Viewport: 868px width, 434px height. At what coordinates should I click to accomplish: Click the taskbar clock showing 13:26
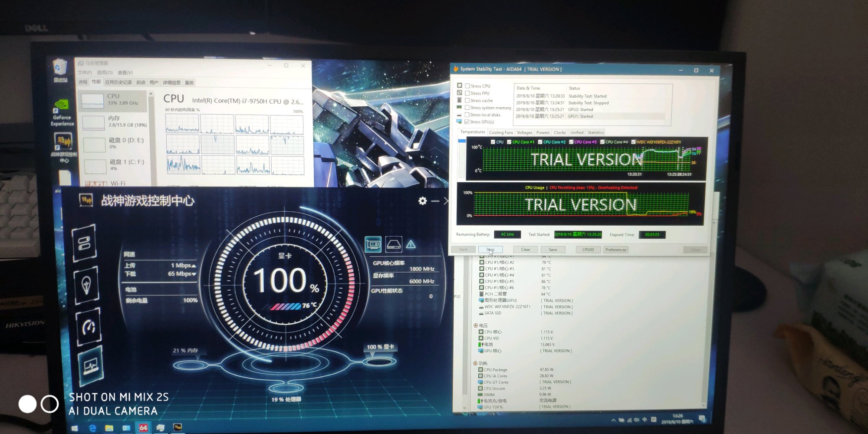click(x=677, y=418)
